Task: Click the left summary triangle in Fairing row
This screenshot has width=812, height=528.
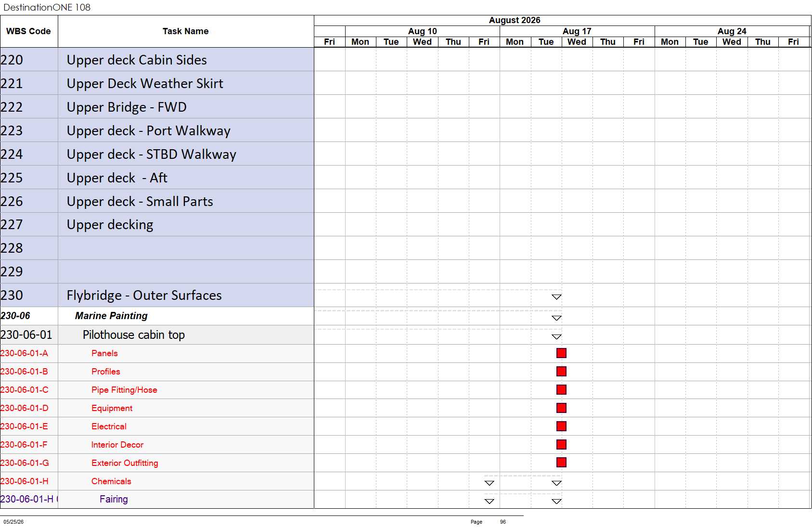Action: coord(489,502)
